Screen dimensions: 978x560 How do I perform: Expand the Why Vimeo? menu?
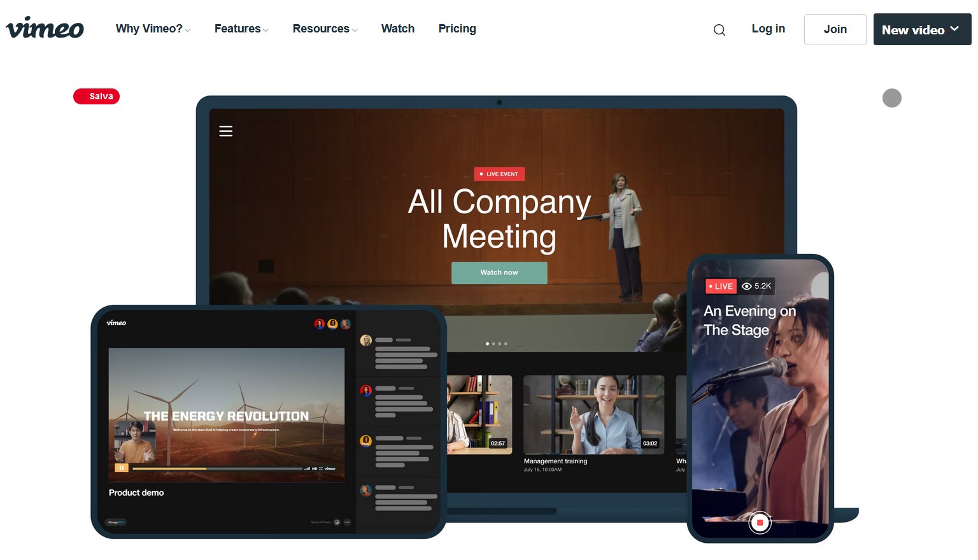(x=153, y=29)
